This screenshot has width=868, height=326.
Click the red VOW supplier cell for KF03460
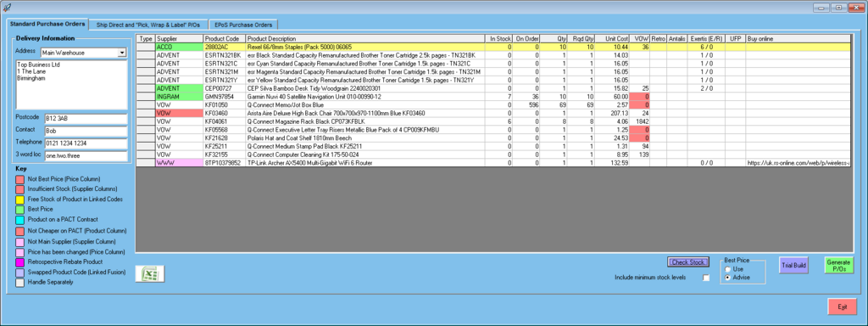point(180,113)
